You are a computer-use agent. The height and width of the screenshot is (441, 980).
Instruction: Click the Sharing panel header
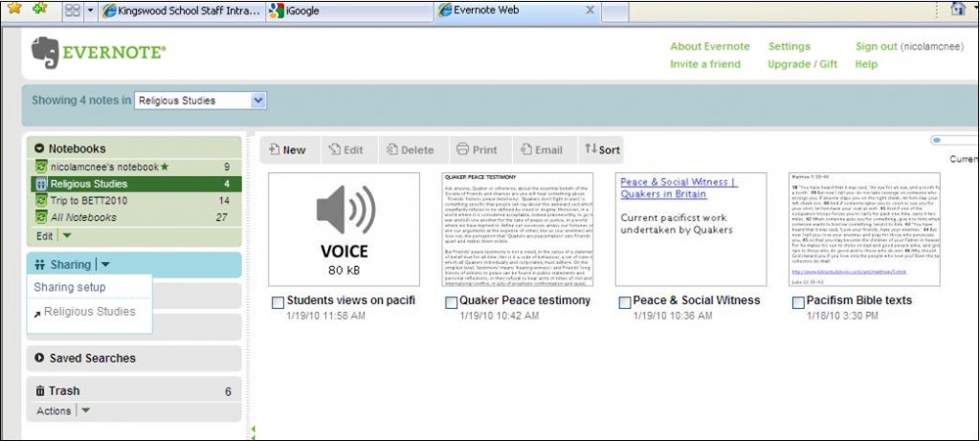134,265
